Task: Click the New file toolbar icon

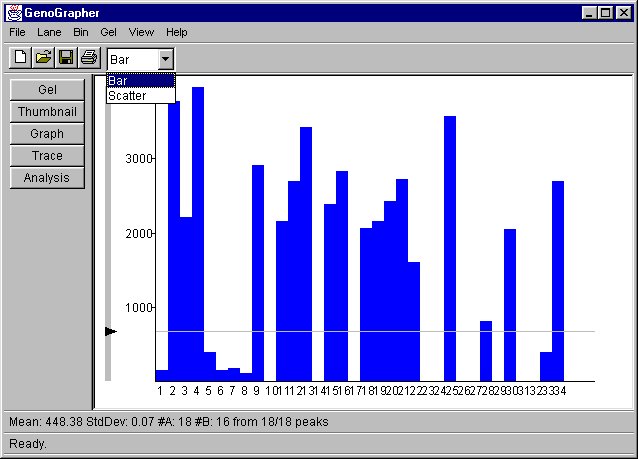Action: pyautogui.click(x=20, y=59)
